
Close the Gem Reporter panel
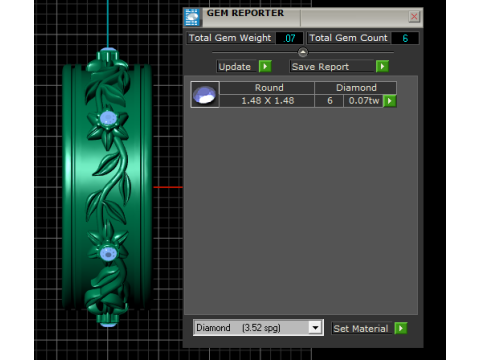tap(414, 16)
